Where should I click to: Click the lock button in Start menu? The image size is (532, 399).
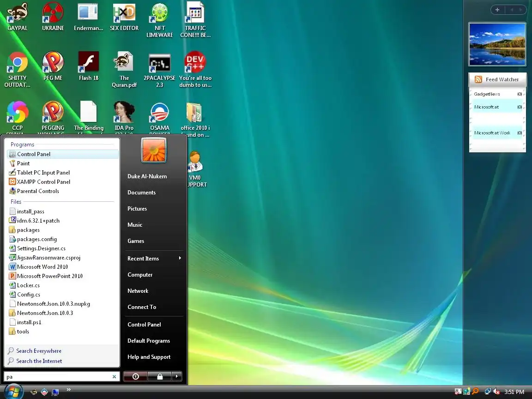159,376
